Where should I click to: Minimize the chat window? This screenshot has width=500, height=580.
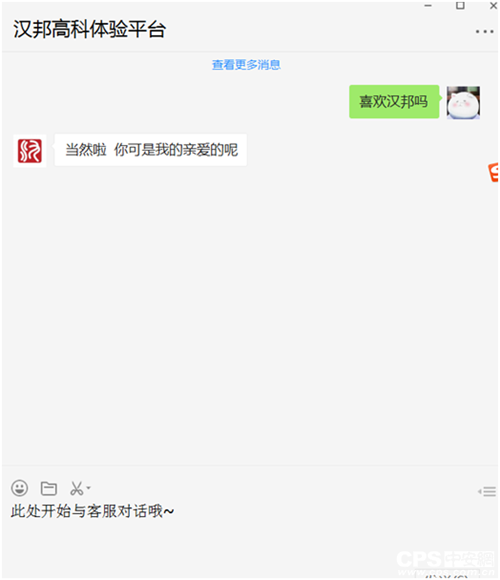pyautogui.click(x=428, y=6)
